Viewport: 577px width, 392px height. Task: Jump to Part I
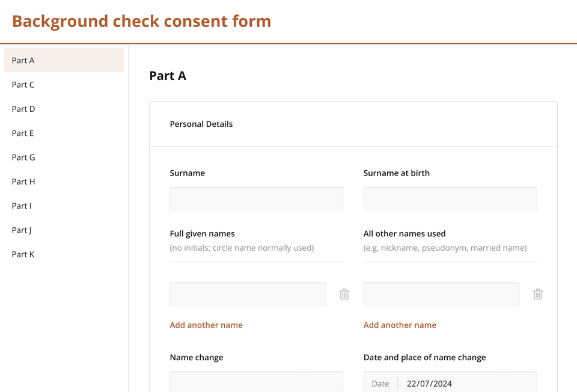click(x=64, y=206)
